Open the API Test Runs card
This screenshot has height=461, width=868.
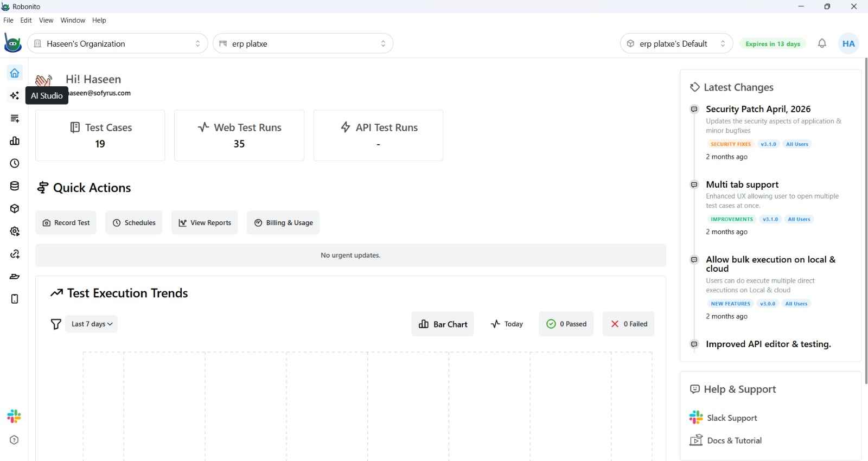(x=378, y=135)
